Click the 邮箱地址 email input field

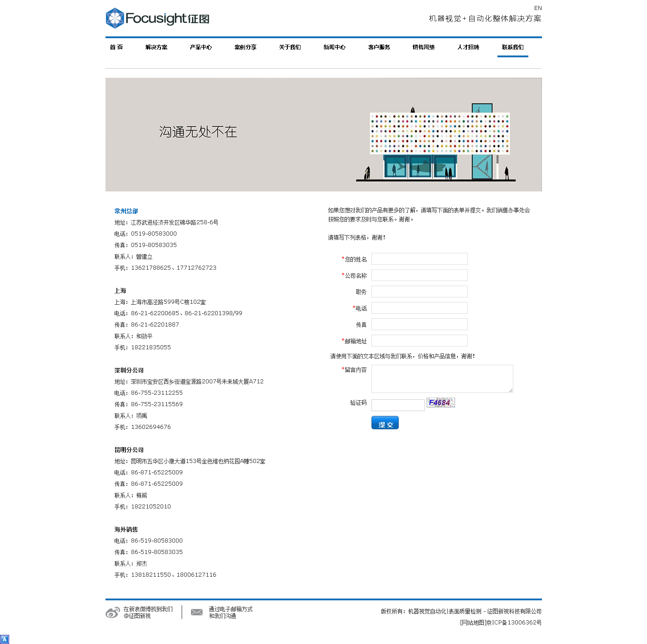[419, 341]
